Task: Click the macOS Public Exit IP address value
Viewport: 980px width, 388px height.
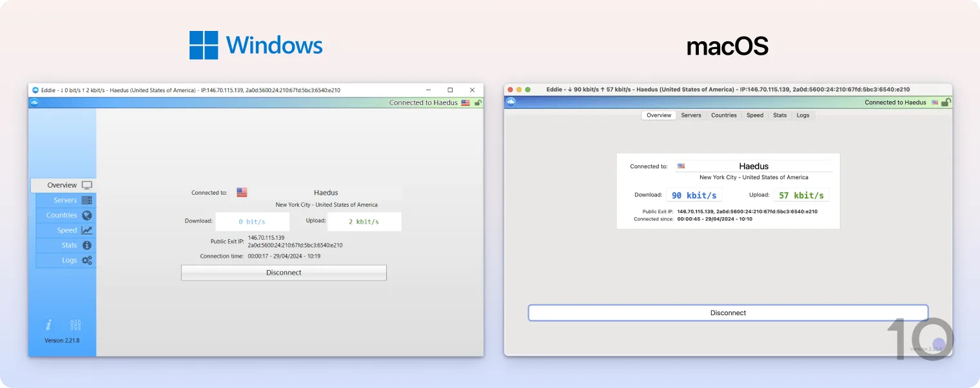Action: click(x=747, y=211)
